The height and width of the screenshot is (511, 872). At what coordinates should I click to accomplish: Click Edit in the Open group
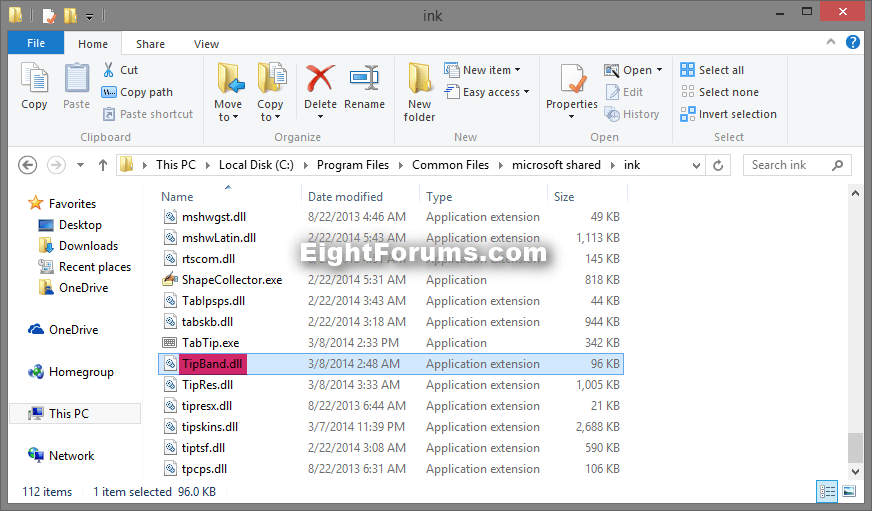[624, 92]
